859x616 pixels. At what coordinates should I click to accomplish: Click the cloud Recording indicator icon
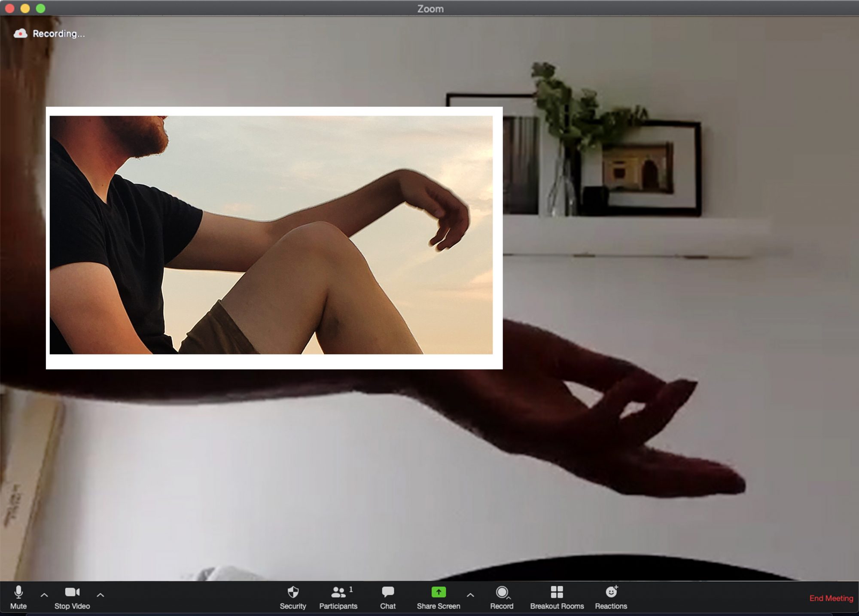coord(20,34)
